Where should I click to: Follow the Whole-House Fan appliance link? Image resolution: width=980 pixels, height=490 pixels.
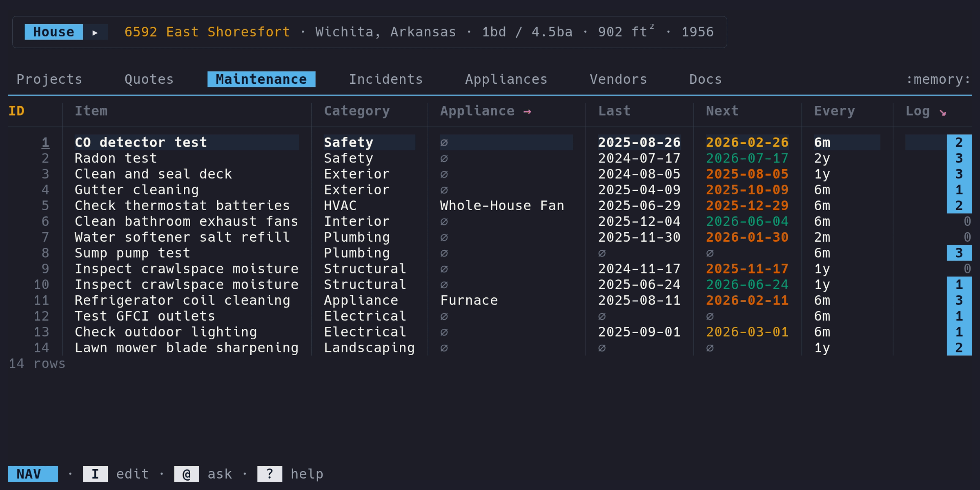coord(502,206)
